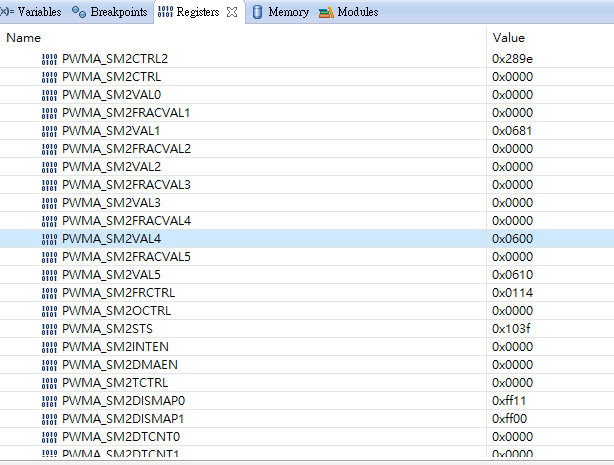Click the Registers tab binary icon

pyautogui.click(x=165, y=12)
